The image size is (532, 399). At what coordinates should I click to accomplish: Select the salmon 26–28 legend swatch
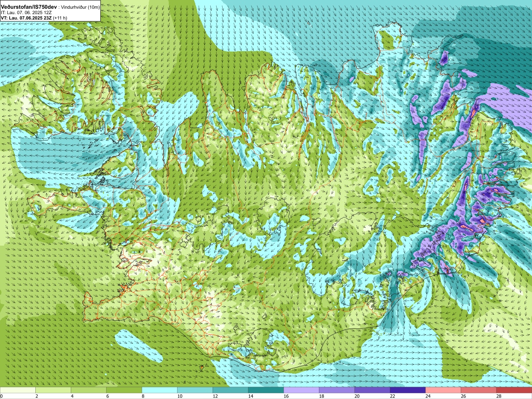[479, 390]
